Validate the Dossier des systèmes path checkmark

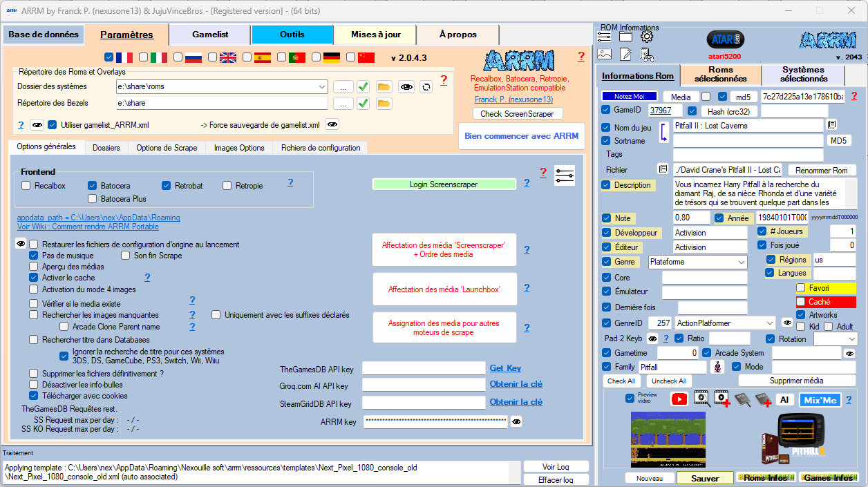[x=363, y=86]
